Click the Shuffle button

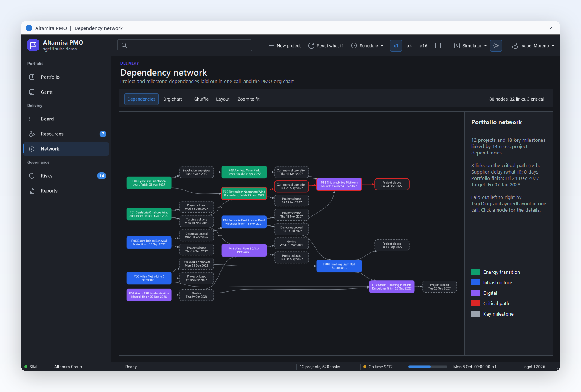coord(201,99)
